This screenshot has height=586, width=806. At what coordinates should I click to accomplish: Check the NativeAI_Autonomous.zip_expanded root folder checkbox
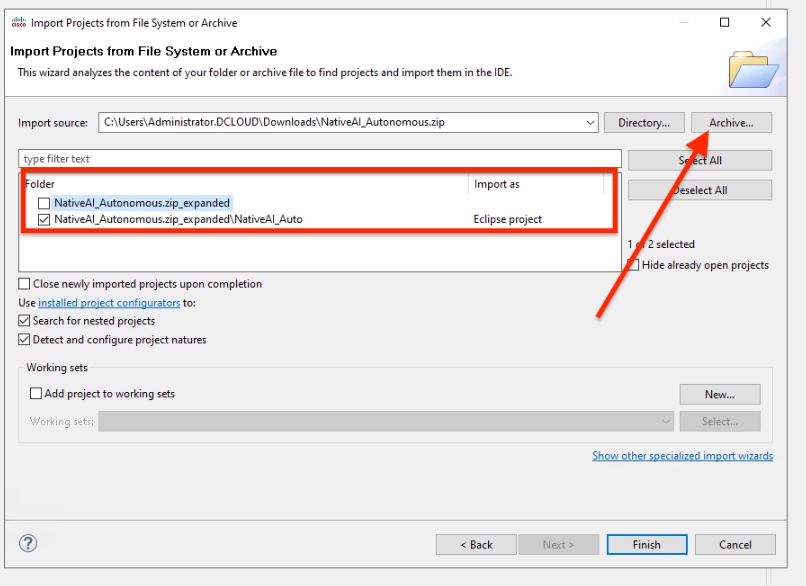[x=43, y=203]
